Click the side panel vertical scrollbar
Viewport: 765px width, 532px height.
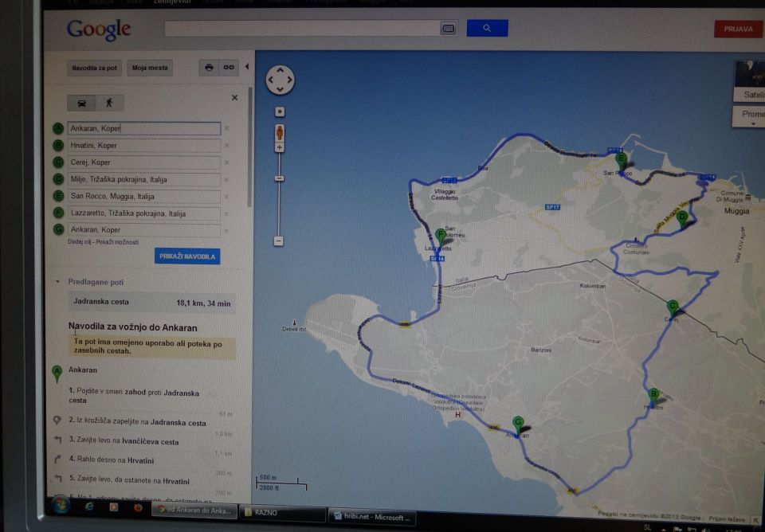(250, 147)
